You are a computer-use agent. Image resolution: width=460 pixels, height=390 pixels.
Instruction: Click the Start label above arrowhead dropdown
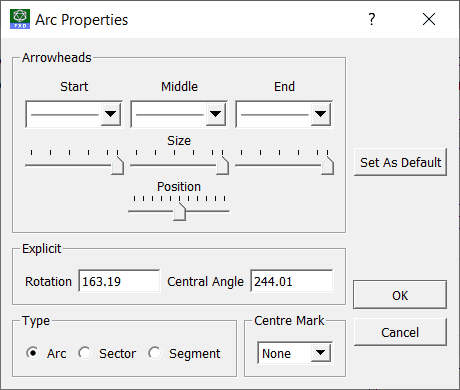[74, 87]
